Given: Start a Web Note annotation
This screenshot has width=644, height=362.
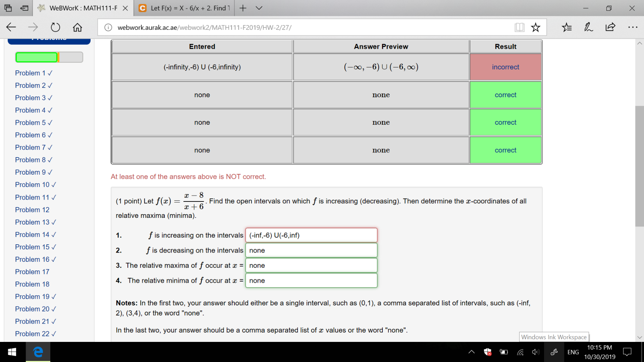Looking at the screenshot, I should (588, 27).
